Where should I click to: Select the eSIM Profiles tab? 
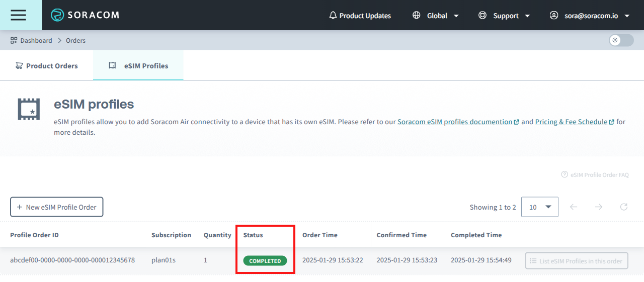coord(138,66)
